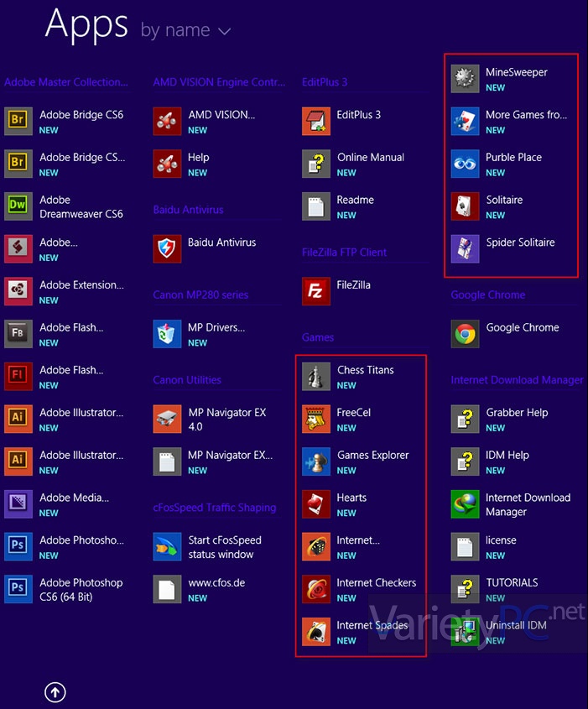Open the sort "by name" dropdown

tap(185, 30)
